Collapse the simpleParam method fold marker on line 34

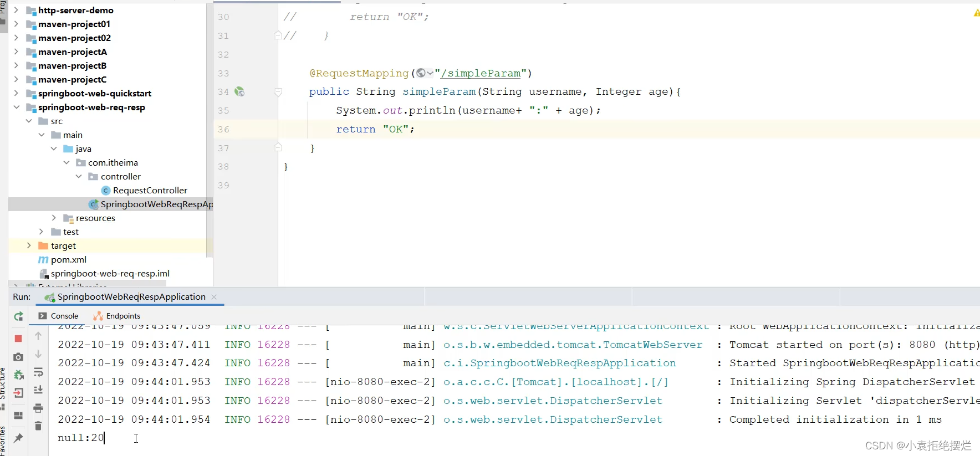(x=278, y=92)
